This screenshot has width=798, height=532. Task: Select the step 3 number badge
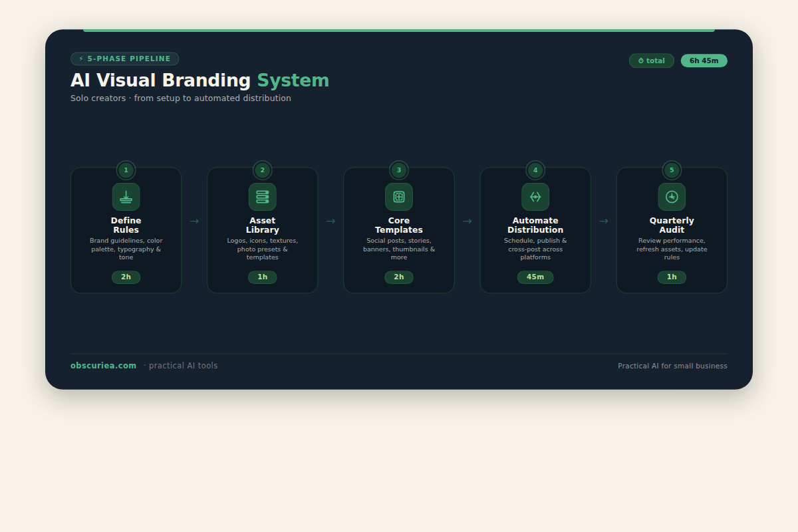coord(399,170)
